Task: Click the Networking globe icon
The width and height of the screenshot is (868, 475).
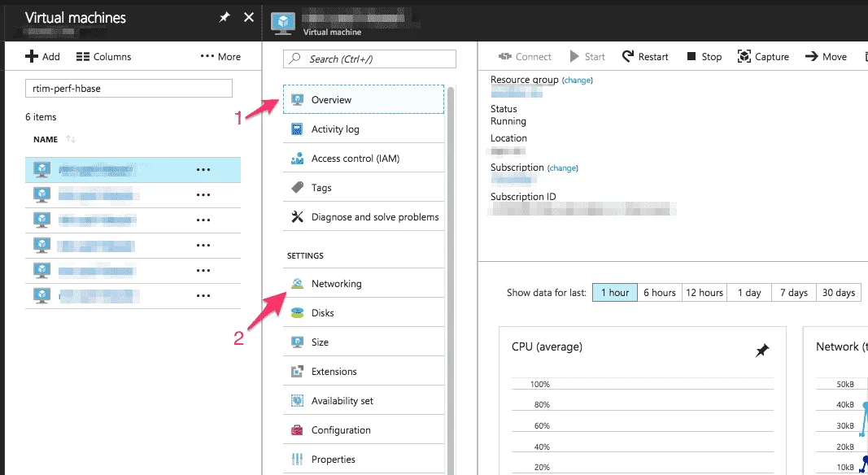Action: [297, 283]
